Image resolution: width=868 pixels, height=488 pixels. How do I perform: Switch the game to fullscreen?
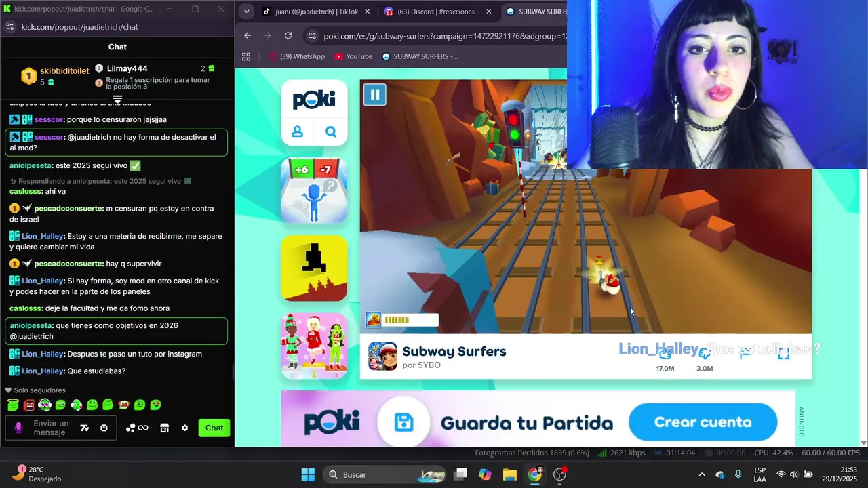click(x=783, y=353)
